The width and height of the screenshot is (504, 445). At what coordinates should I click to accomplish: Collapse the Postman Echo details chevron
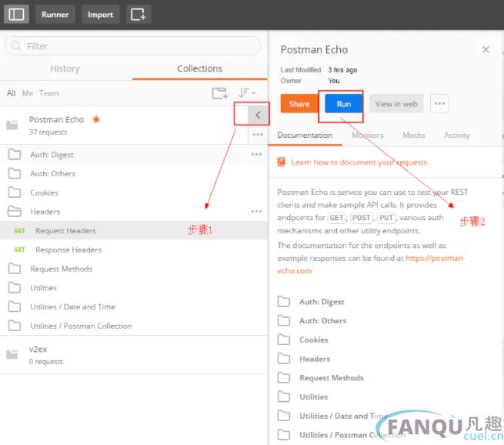tap(258, 115)
